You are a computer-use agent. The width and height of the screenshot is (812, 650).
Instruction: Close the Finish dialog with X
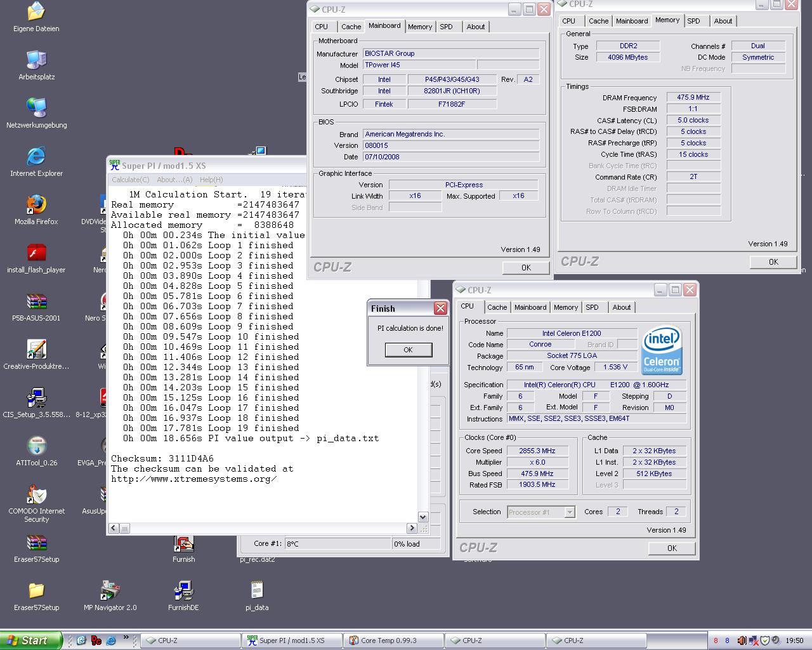pyautogui.click(x=440, y=308)
